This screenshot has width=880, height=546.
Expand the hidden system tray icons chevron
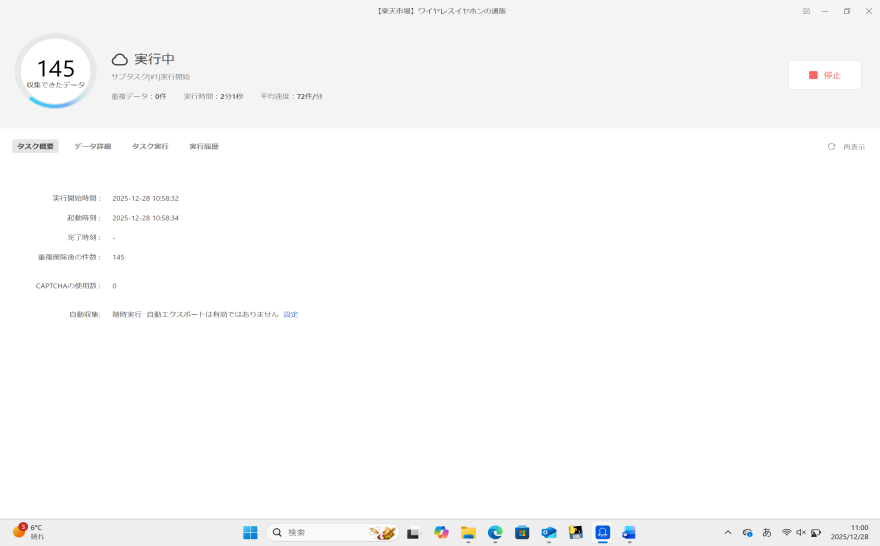point(728,532)
